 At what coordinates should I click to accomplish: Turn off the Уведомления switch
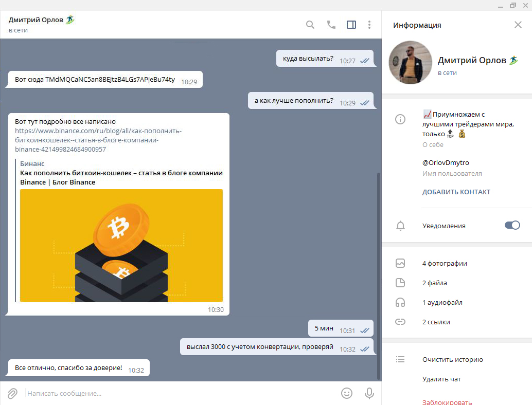tap(512, 226)
